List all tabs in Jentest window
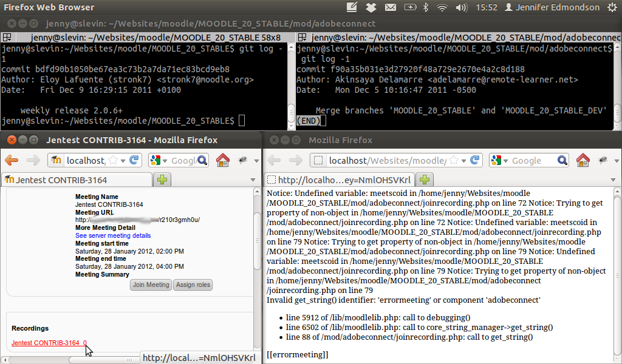The width and height of the screenshot is (622, 364). (253, 180)
